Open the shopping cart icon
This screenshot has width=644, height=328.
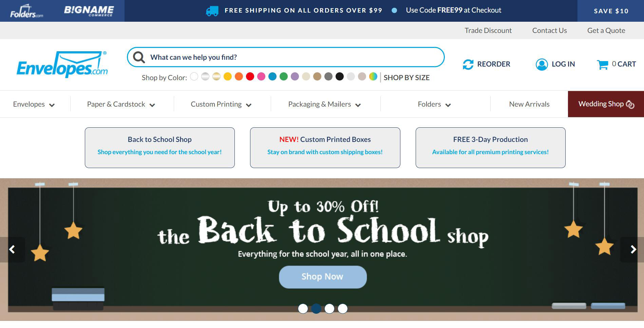[603, 65]
